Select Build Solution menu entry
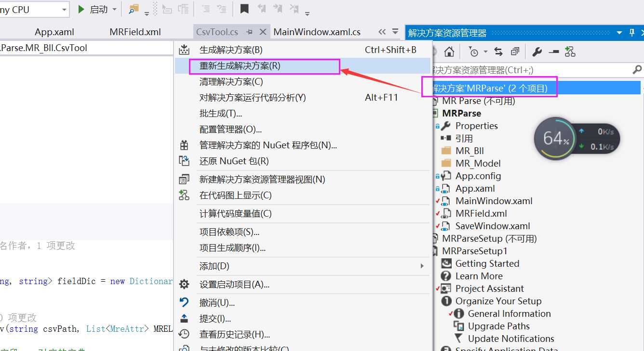The image size is (644, 351). tap(303, 50)
